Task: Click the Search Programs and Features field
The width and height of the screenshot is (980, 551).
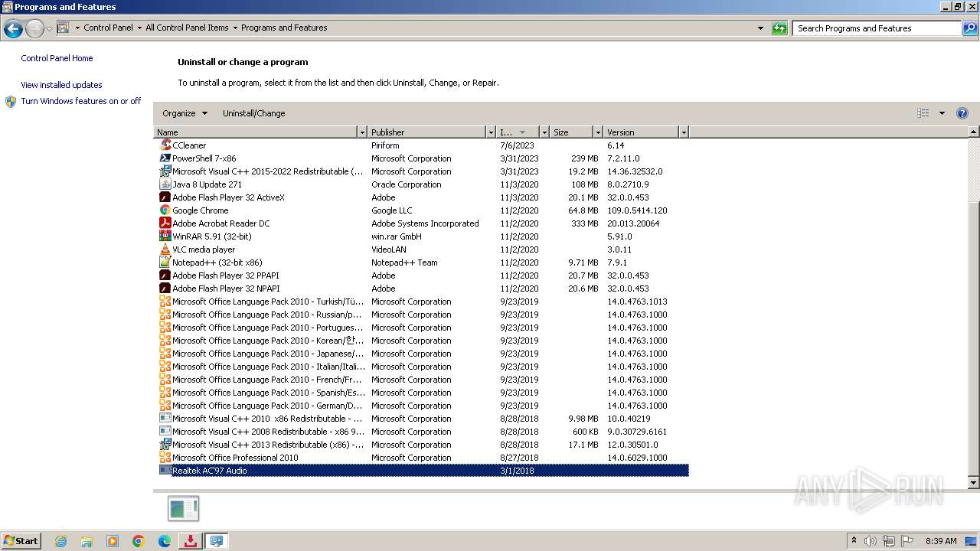Action: [877, 28]
